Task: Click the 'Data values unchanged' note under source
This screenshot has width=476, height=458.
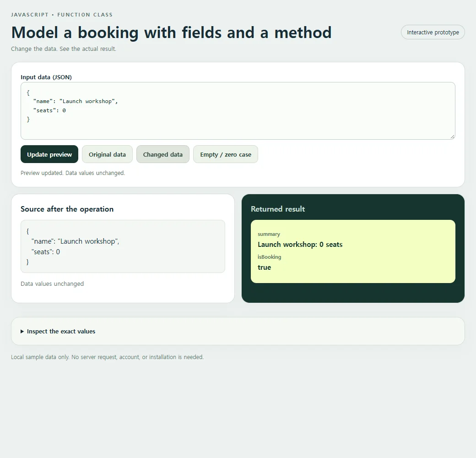Action: (52, 284)
